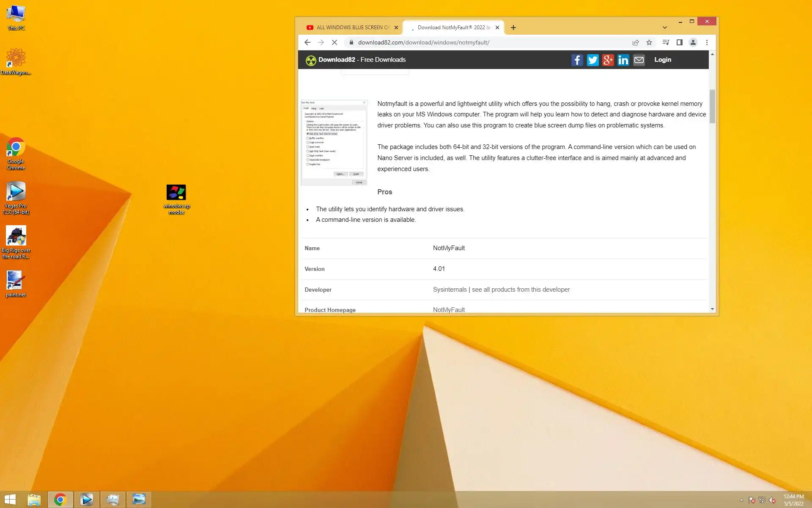The width and height of the screenshot is (812, 508).
Task: Expand the tab search chevron
Action: [x=664, y=28]
